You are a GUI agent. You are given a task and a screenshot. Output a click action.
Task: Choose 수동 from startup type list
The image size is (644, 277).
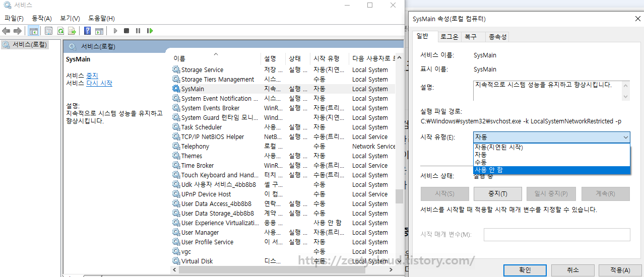point(552,162)
